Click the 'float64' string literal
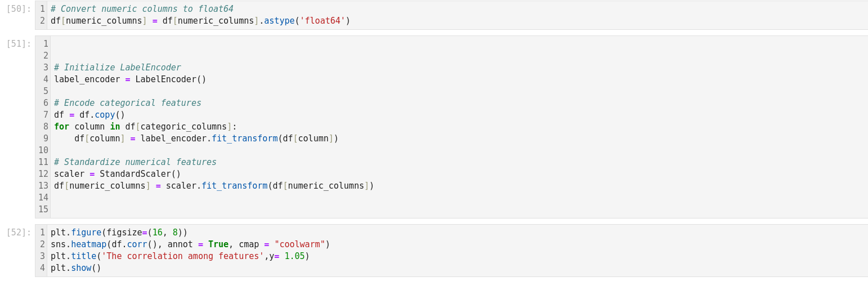This screenshot has height=281, width=868. 323,21
